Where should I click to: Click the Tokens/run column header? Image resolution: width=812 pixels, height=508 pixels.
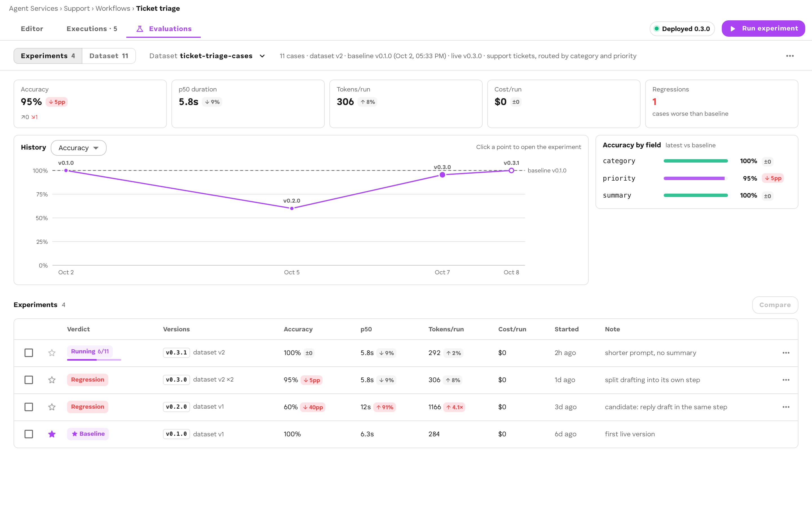pos(446,329)
